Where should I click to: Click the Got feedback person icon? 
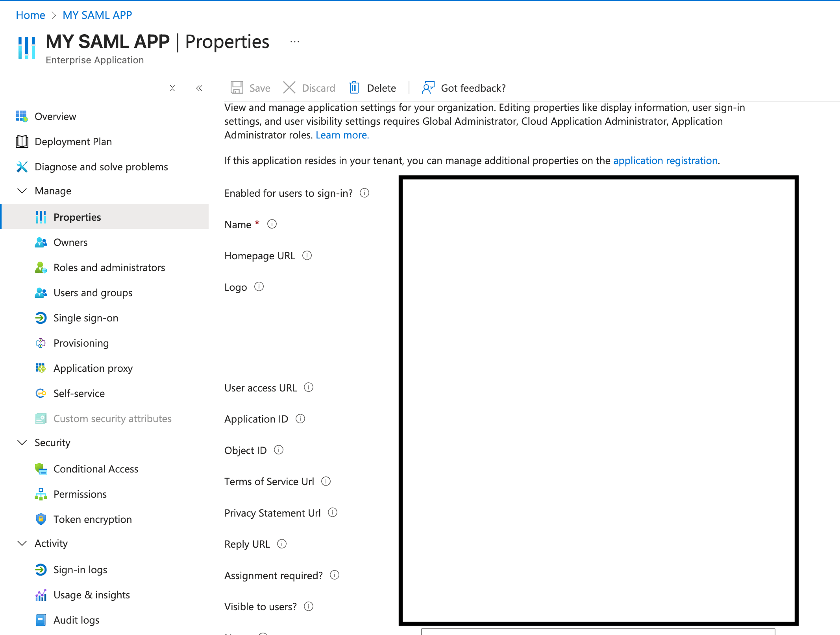pos(428,88)
